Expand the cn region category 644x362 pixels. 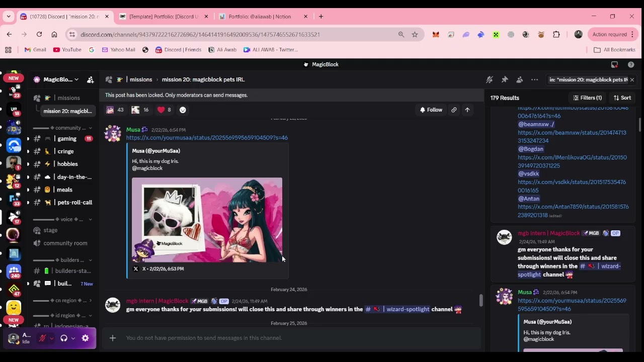(63, 300)
